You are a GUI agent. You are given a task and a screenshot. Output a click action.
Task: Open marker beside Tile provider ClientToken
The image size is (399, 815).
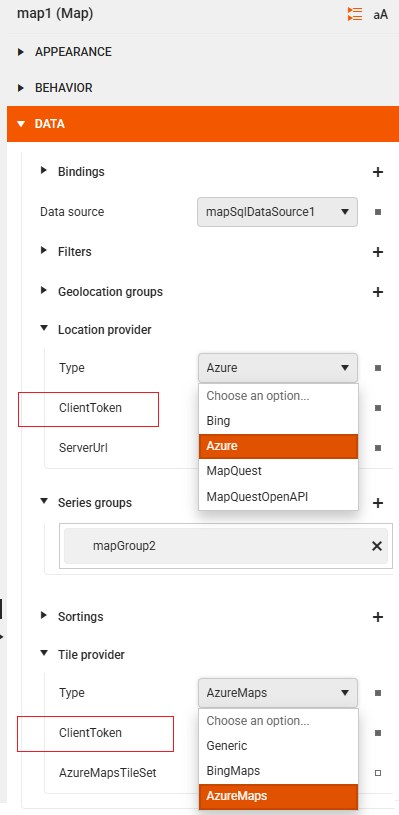tap(378, 733)
